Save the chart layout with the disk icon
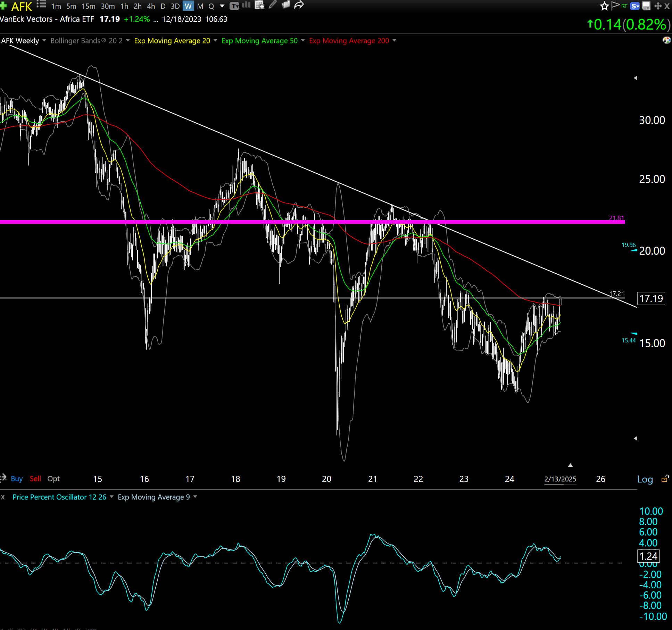 click(x=646, y=6)
